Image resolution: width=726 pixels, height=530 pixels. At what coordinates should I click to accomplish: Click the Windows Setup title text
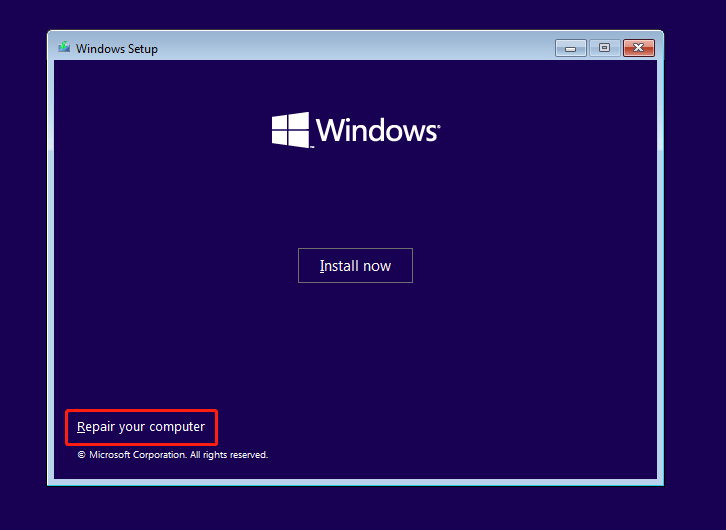coord(117,49)
